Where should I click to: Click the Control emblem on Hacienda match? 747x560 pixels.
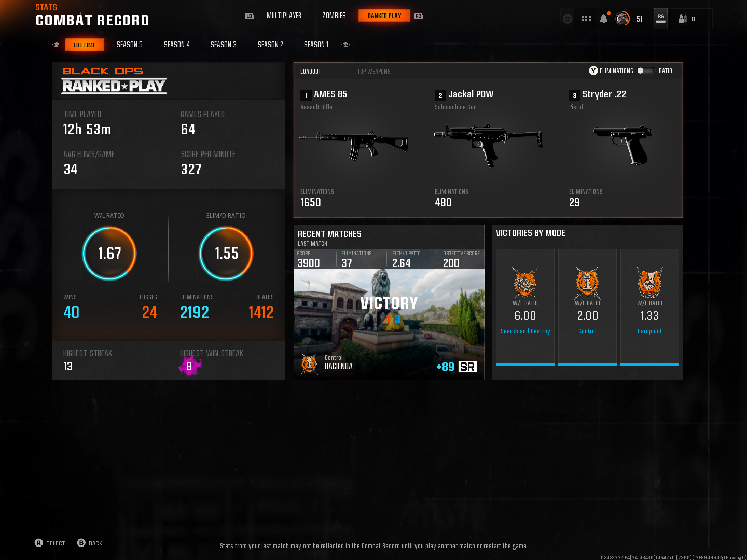pyautogui.click(x=309, y=364)
